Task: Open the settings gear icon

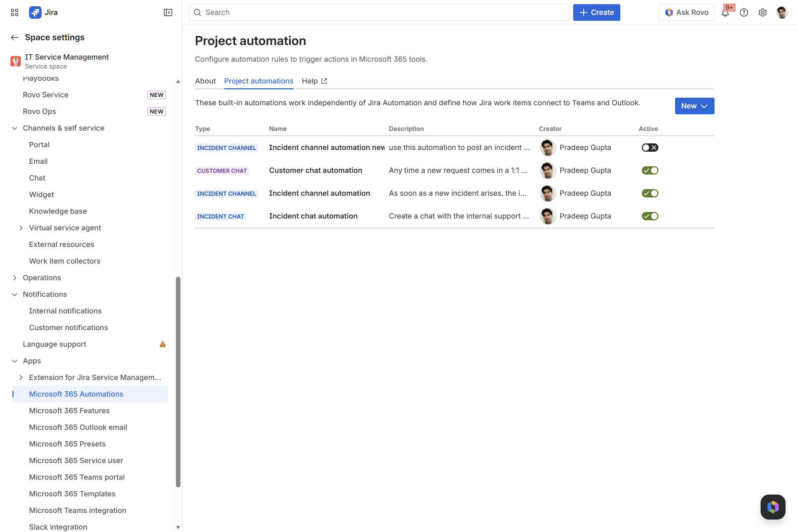Action: click(x=762, y=13)
